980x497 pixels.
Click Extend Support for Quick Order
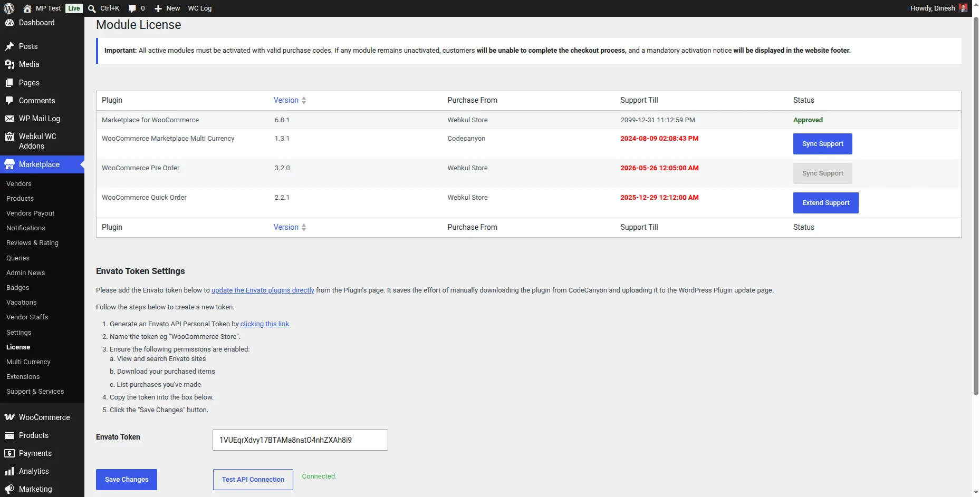coord(825,203)
